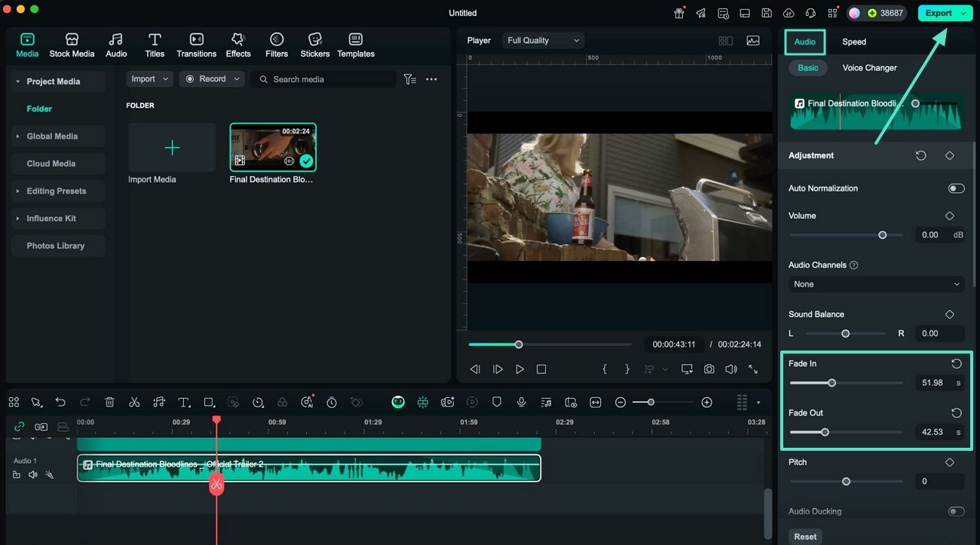Click the speed clock icon in toolbar
The image size is (980, 545).
258,403
